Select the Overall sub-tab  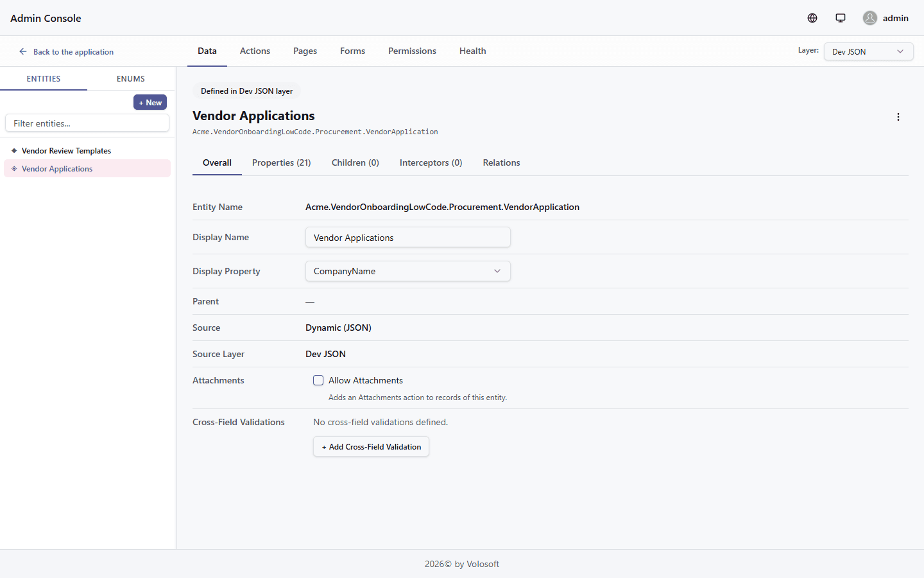coord(217,162)
